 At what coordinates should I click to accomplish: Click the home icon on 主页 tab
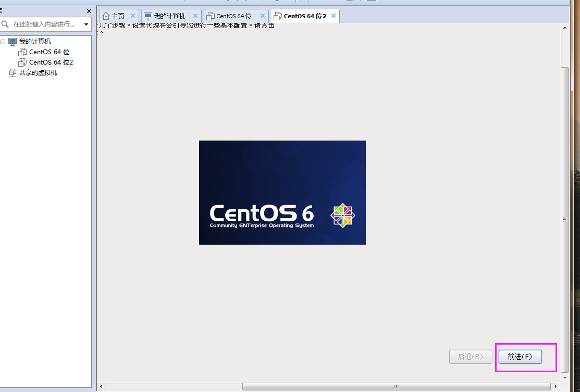pos(106,16)
